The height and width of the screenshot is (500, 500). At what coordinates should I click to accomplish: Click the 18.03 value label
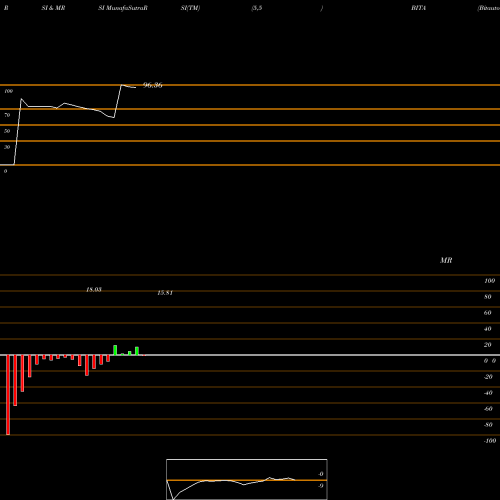[x=94, y=289]
